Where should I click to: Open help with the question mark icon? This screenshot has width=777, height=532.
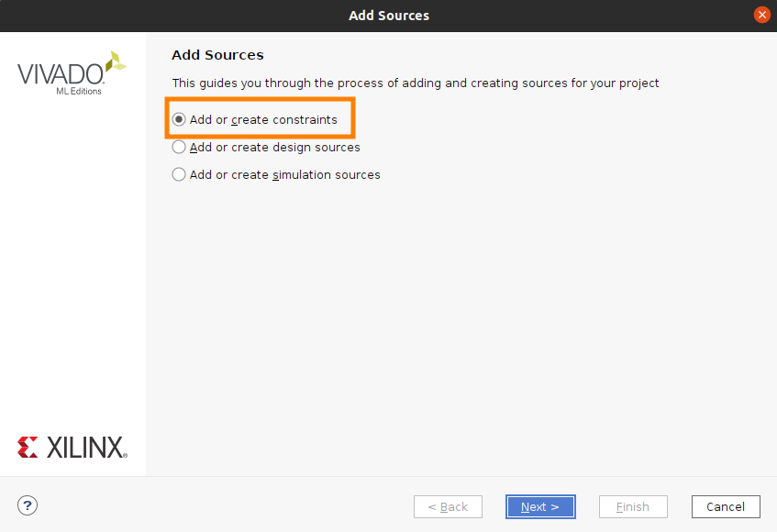(28, 505)
